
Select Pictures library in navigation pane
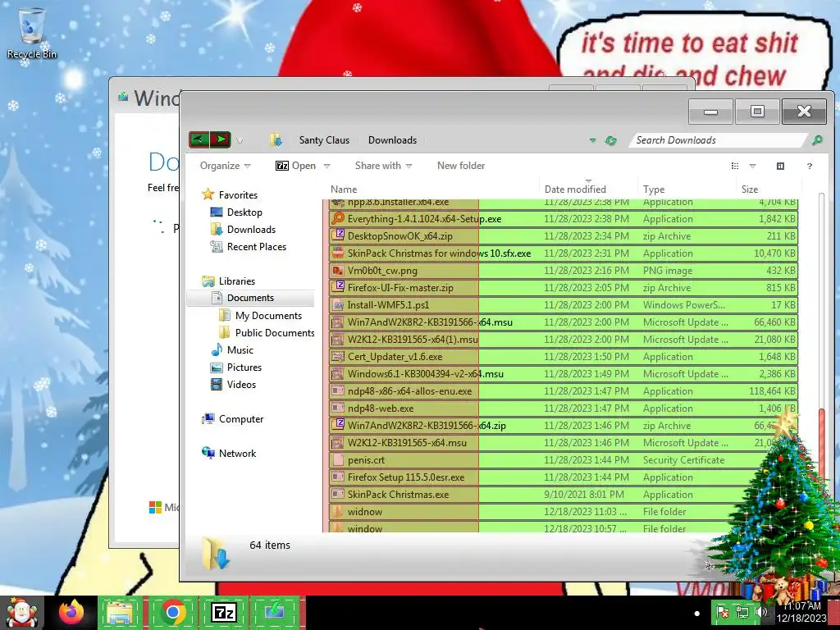(236, 367)
